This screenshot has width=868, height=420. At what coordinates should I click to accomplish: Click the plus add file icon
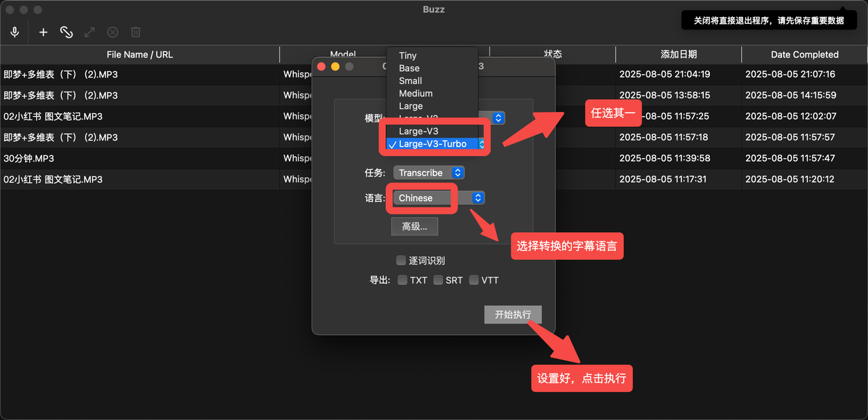(x=43, y=32)
